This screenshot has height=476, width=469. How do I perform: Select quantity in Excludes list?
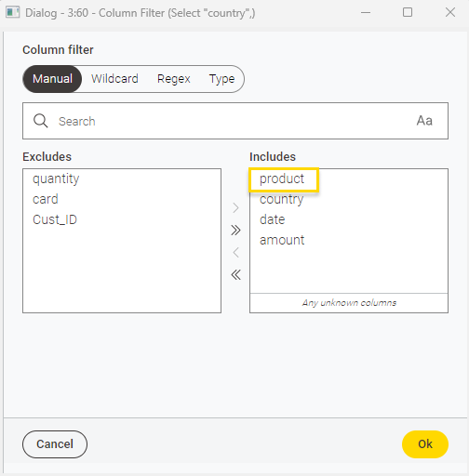click(x=122, y=178)
